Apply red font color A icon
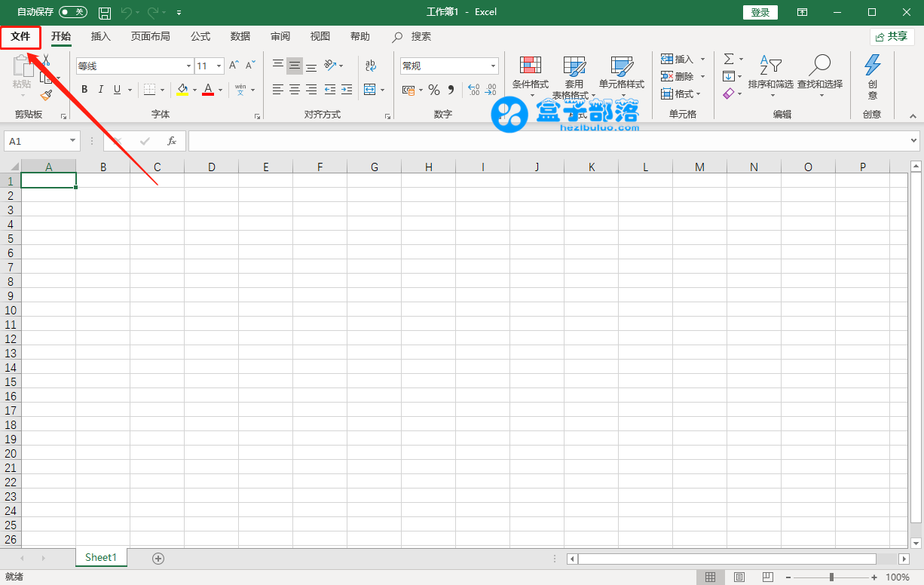 click(x=209, y=90)
